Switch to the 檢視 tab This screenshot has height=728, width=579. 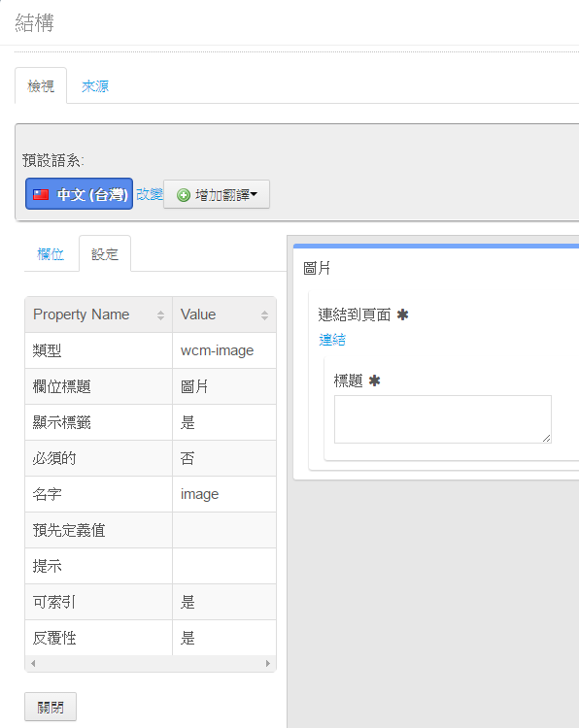[41, 85]
